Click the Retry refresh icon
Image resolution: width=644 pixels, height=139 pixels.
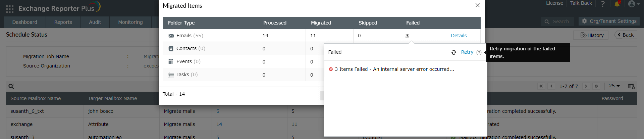[454, 52]
